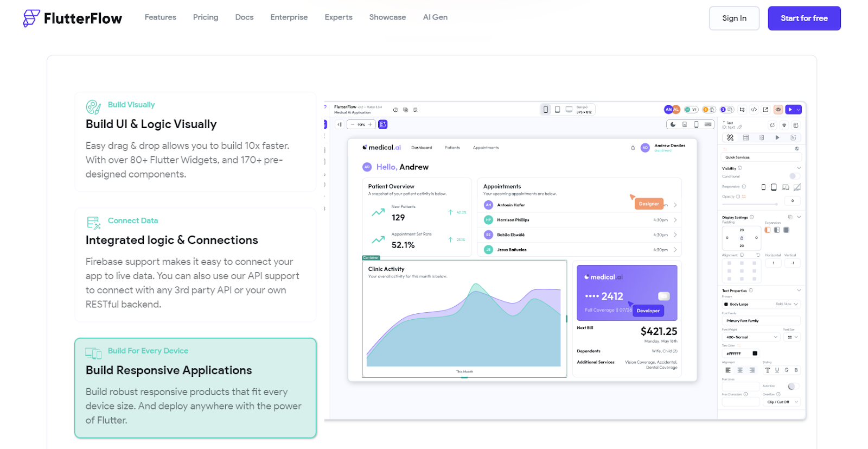The height and width of the screenshot is (449, 868).
Task: Collapse the Text Properties section chevron
Action: 799,290
